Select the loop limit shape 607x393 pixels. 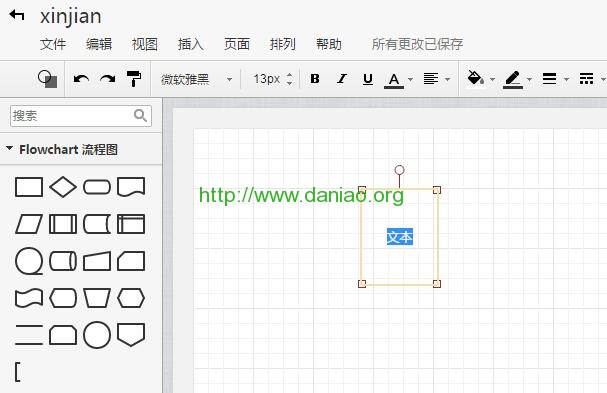pyautogui.click(x=63, y=335)
